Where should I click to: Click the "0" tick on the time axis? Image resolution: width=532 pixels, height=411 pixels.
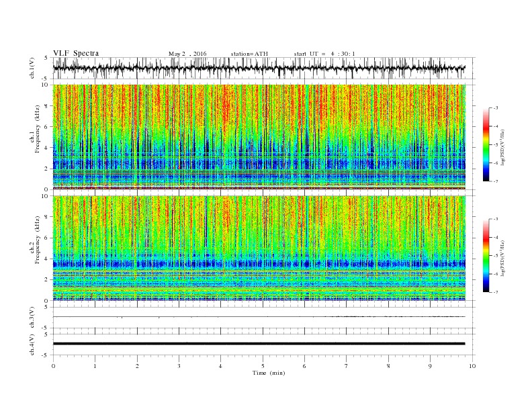[53, 366]
